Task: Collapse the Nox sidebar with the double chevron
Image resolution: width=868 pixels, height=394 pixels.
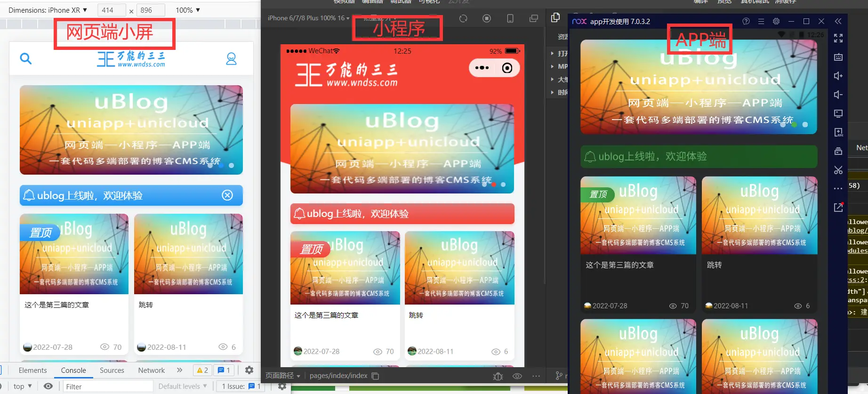Action: point(838,21)
